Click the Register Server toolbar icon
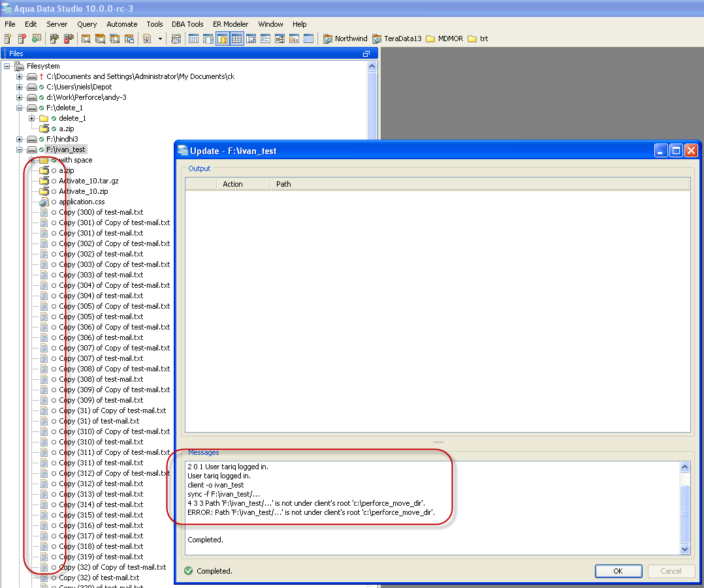The width and height of the screenshot is (704, 588). pyautogui.click(x=8, y=39)
